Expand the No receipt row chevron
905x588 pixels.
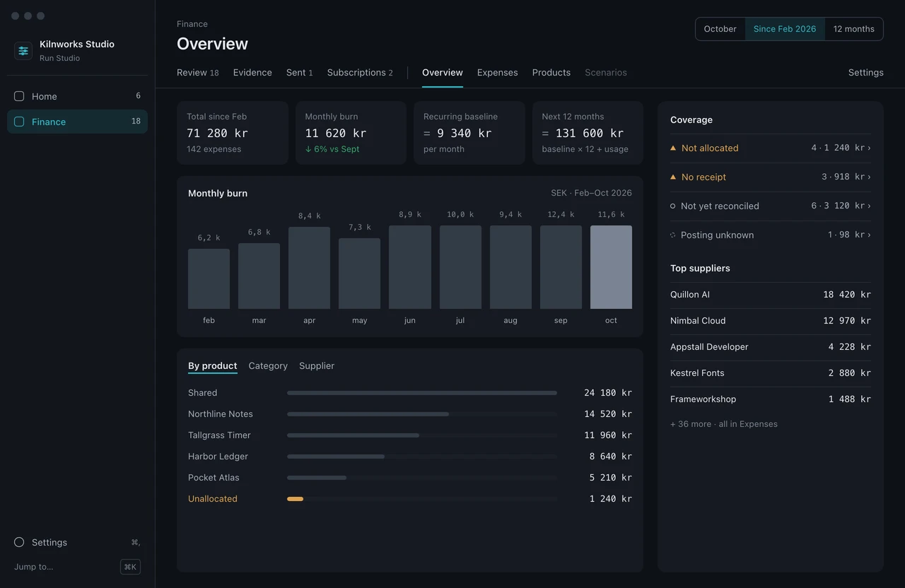coord(869,177)
